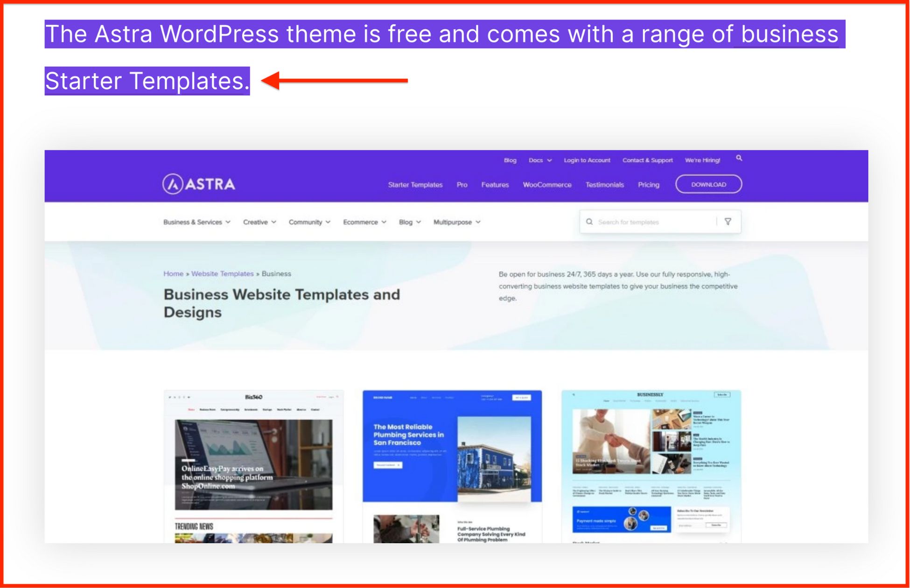Expand the Multipurpose category menu
The height and width of the screenshot is (588, 910).
click(x=457, y=222)
